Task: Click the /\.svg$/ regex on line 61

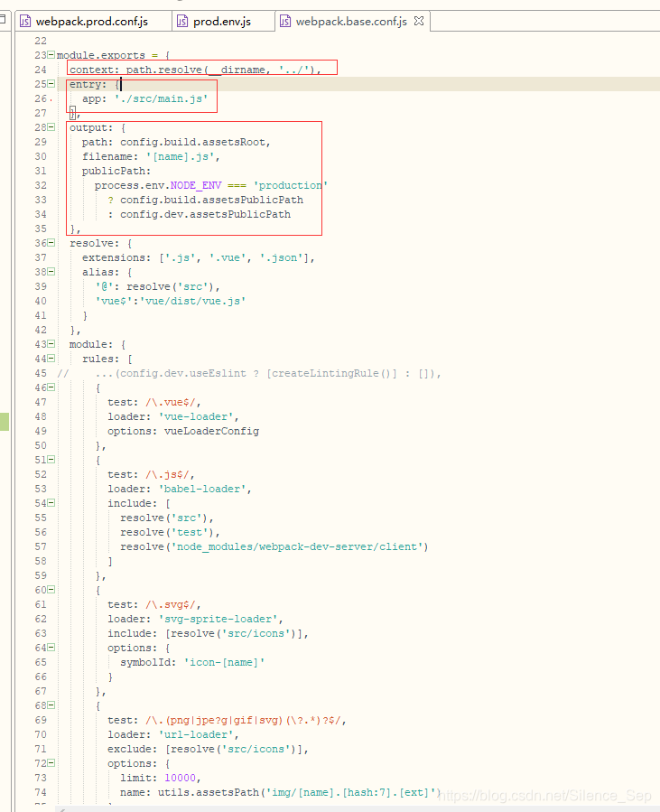Action: coord(171,604)
